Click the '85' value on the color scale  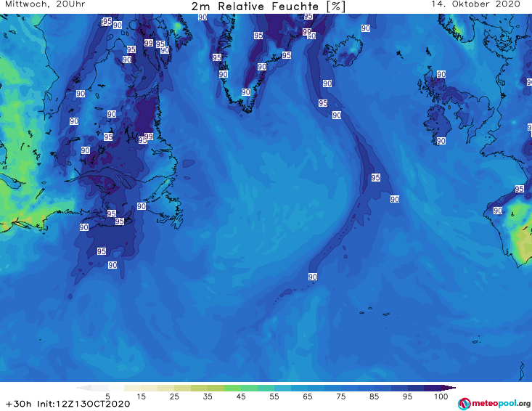pyautogui.click(x=374, y=396)
